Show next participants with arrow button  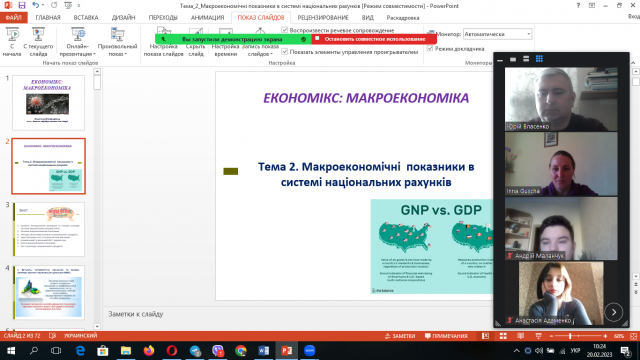pos(613,312)
